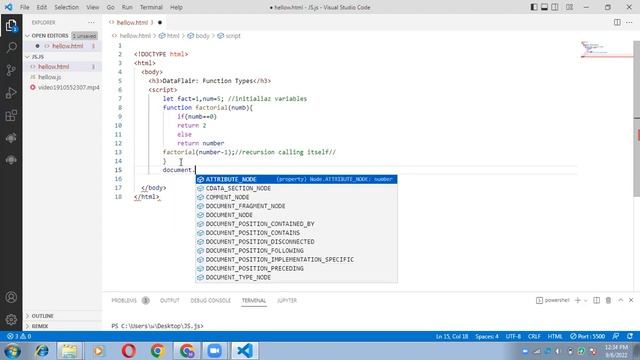640x360 pixels.
Task: Select the hellow.html editor tab
Action: click(x=135, y=22)
